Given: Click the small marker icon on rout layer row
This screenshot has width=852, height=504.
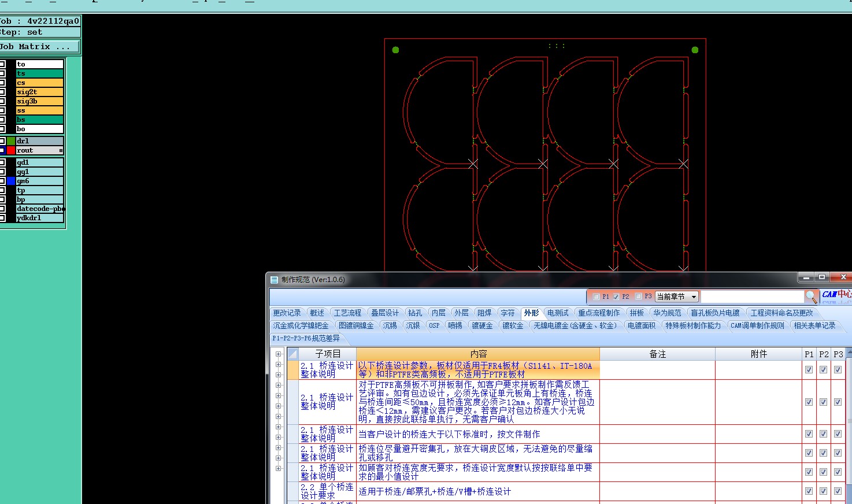Looking at the screenshot, I should pyautogui.click(x=61, y=150).
